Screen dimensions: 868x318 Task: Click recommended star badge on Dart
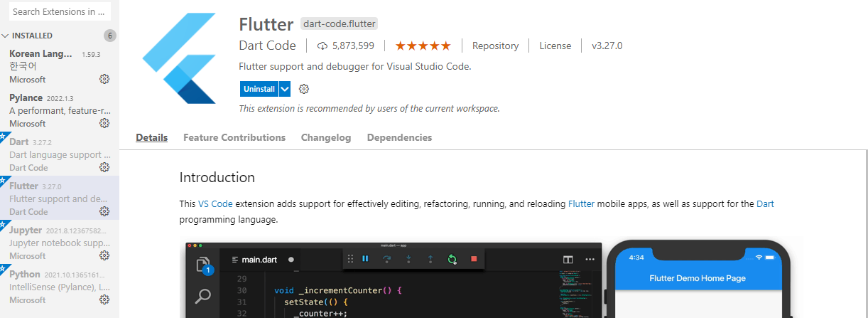pyautogui.click(x=3, y=135)
